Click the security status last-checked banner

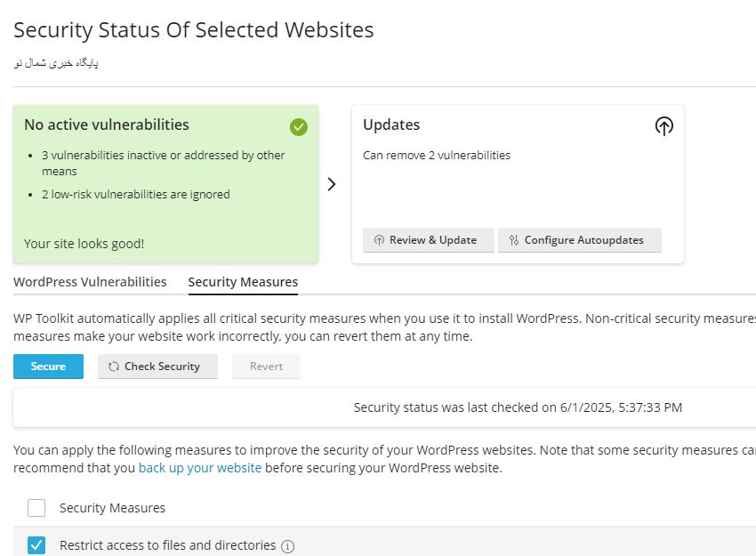point(518,407)
